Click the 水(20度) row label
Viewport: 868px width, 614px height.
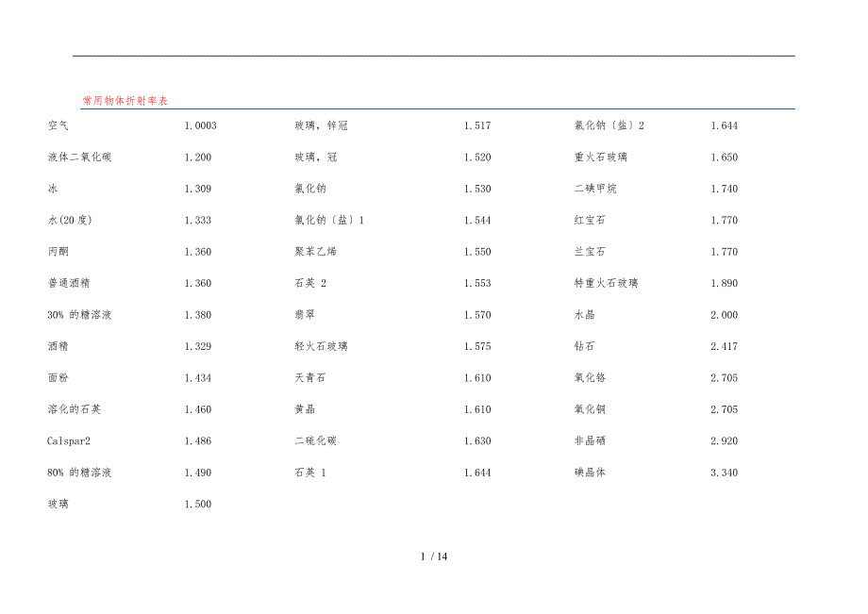pyautogui.click(x=70, y=221)
